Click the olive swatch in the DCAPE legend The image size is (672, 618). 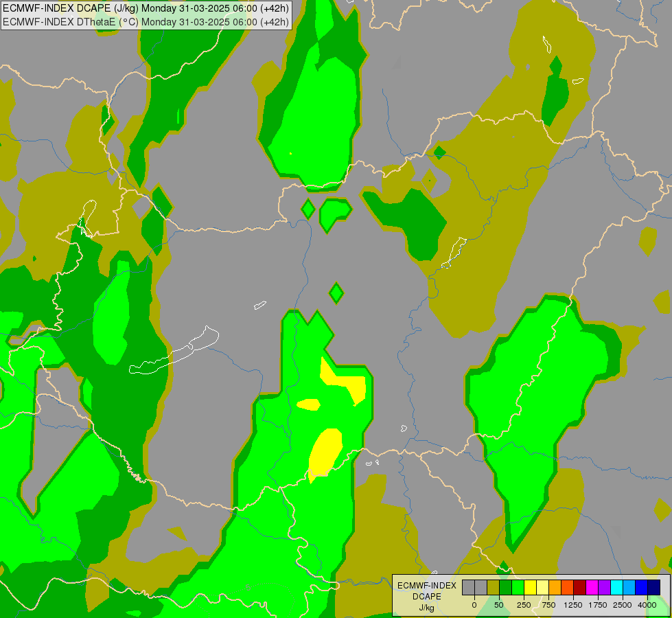pyautogui.click(x=494, y=587)
